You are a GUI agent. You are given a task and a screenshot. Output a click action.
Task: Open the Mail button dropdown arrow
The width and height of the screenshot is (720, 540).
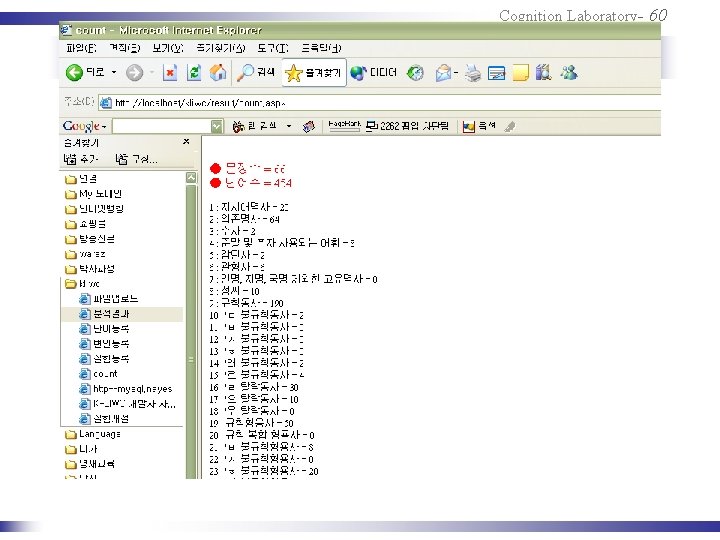(x=456, y=73)
